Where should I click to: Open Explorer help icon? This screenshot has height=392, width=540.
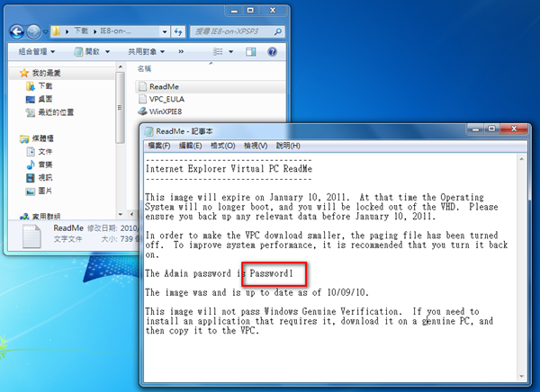pyautogui.click(x=272, y=51)
